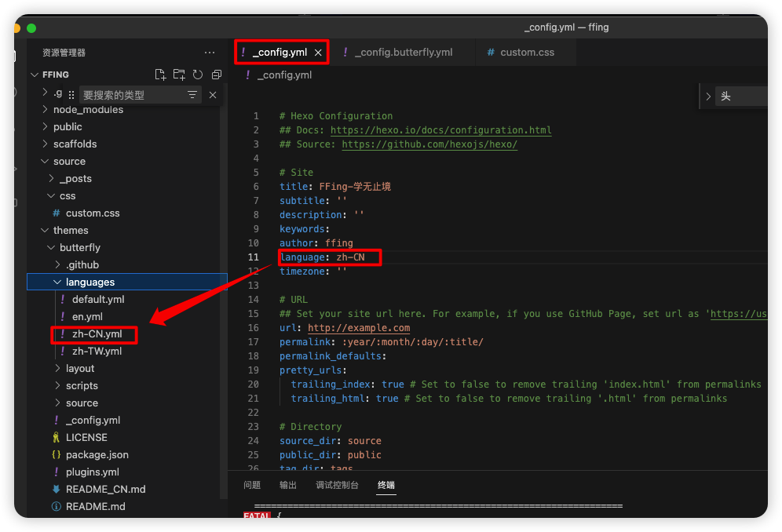The image size is (782, 532).
Task: Toggle filter mode in explorer search box
Action: click(x=192, y=95)
